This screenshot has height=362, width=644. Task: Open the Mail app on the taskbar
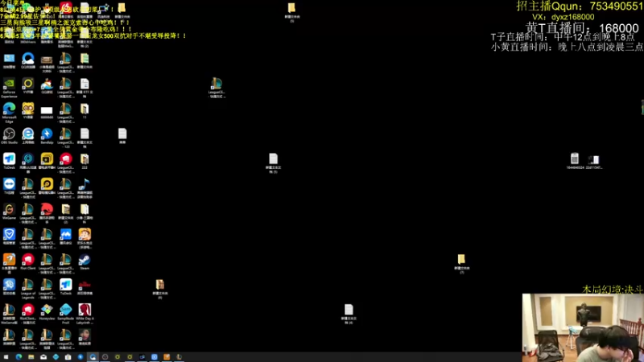[43, 357]
